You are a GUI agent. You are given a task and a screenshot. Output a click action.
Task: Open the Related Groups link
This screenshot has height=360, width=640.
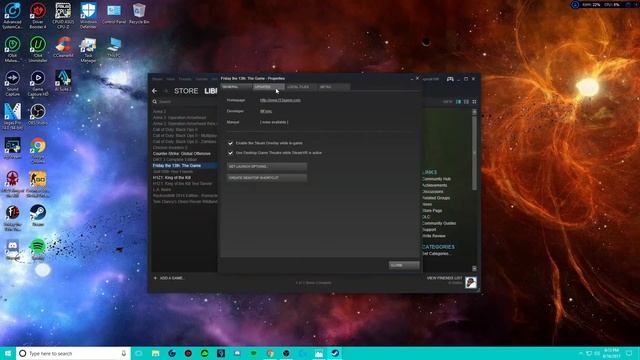point(436,198)
